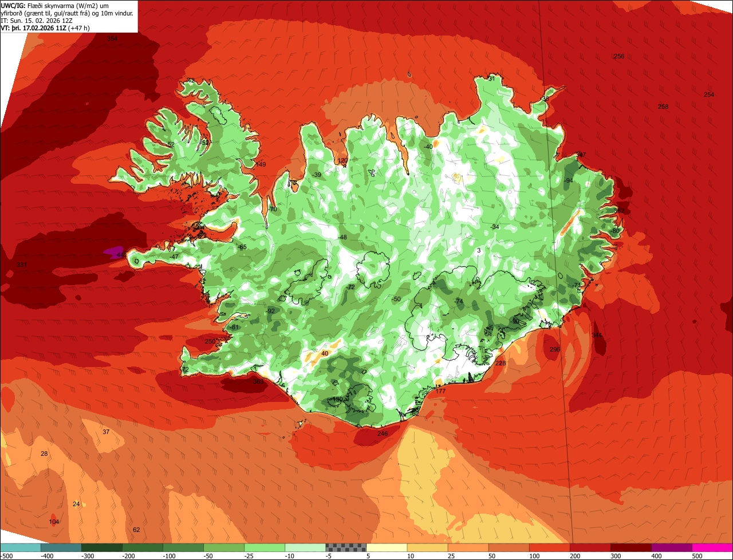
Task: Click the 104 value in the bottom-left corner
Action: click(54, 522)
